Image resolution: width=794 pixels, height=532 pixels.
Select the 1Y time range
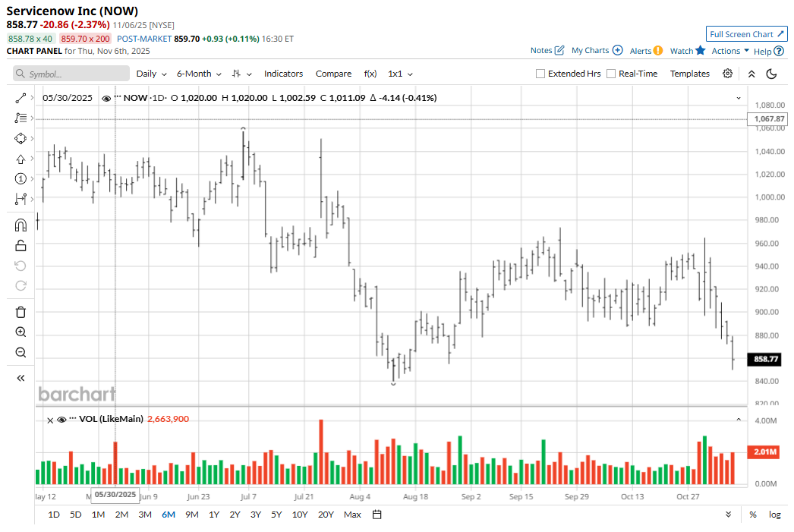pyautogui.click(x=214, y=515)
